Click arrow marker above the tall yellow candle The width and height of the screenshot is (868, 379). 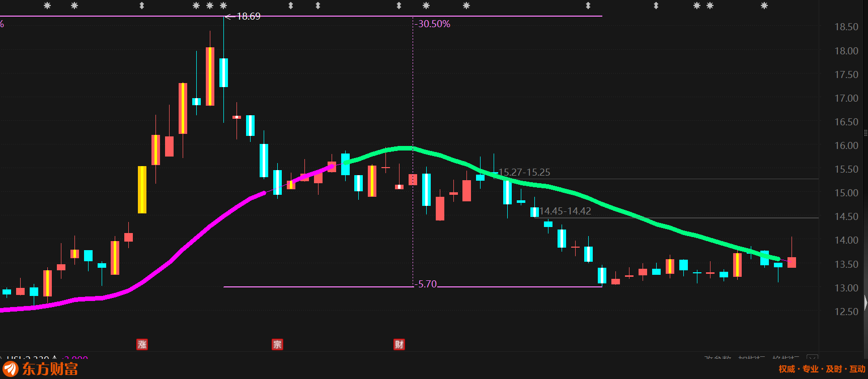click(142, 6)
